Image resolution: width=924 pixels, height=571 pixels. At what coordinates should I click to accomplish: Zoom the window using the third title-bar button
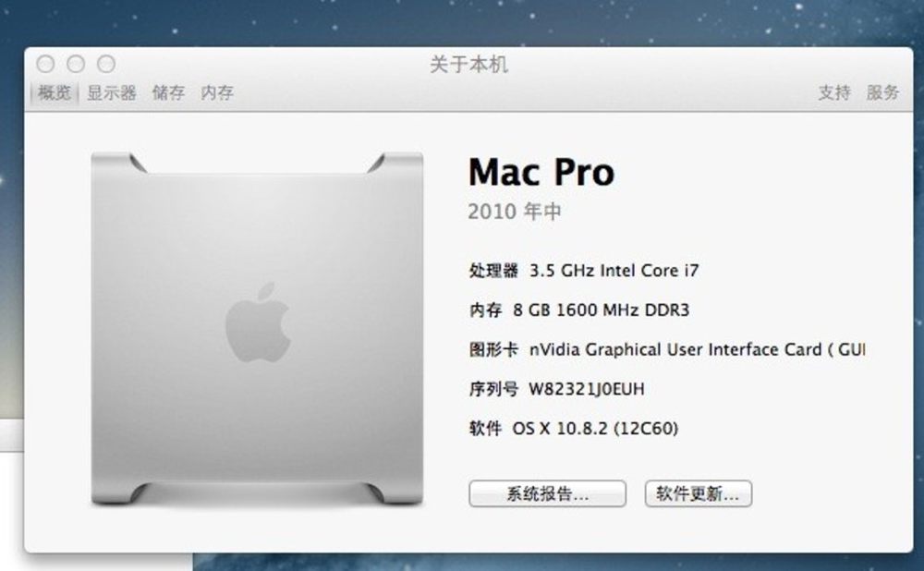pos(106,64)
